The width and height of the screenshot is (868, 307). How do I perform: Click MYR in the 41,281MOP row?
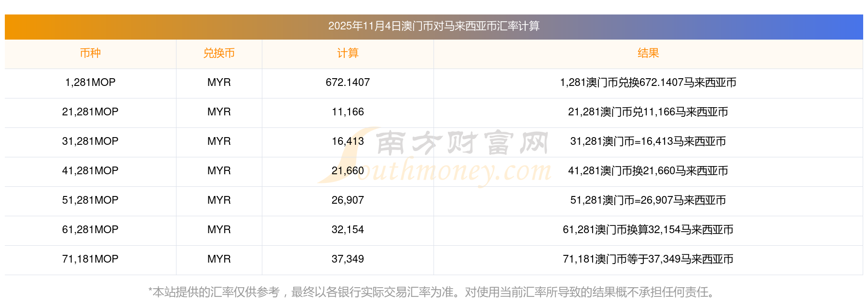coord(219,171)
